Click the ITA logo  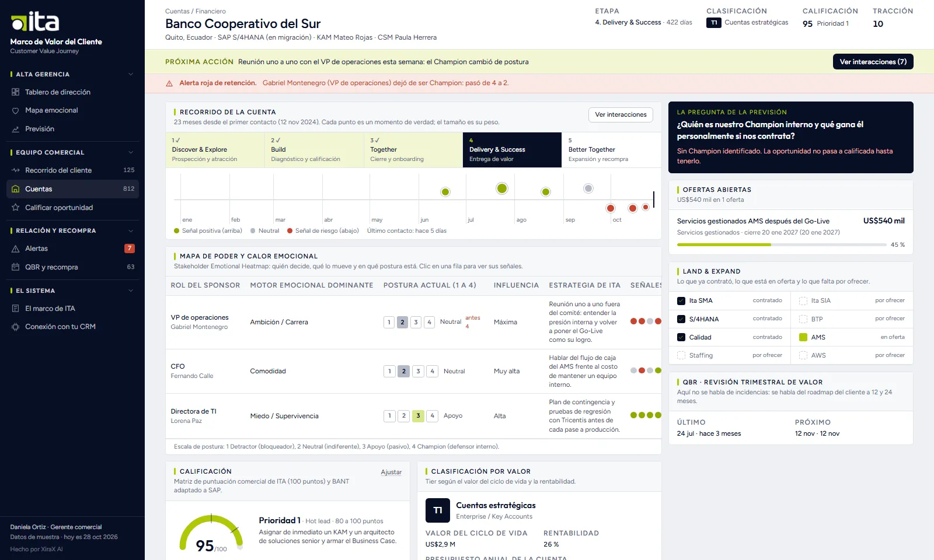tap(35, 22)
